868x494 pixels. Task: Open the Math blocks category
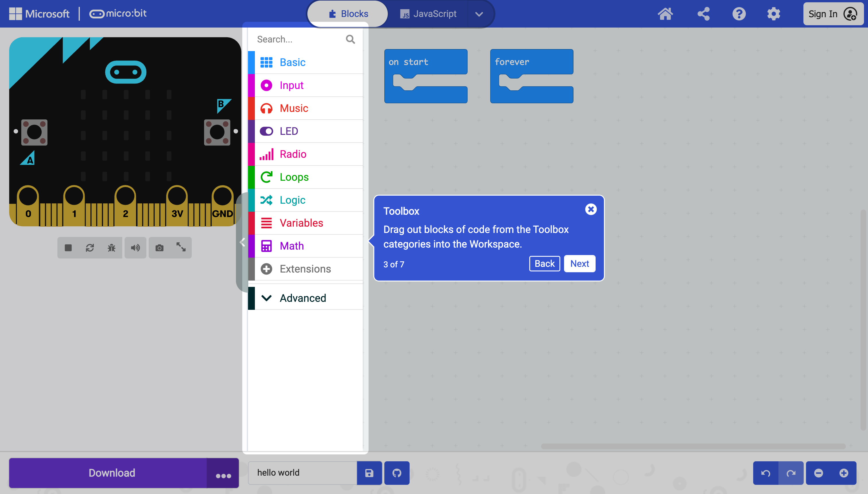(305, 246)
